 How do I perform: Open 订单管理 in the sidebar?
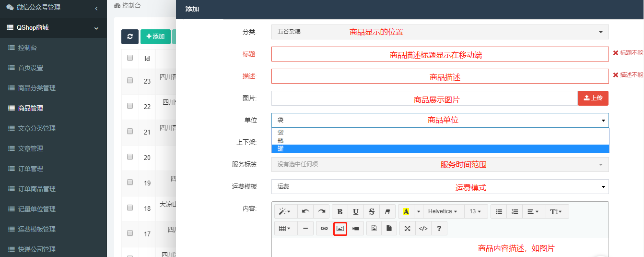(31, 169)
